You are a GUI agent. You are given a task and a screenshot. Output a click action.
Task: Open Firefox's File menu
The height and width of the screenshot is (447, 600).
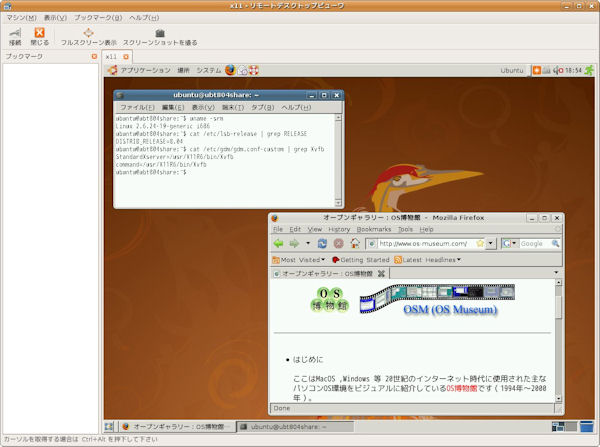pos(277,229)
